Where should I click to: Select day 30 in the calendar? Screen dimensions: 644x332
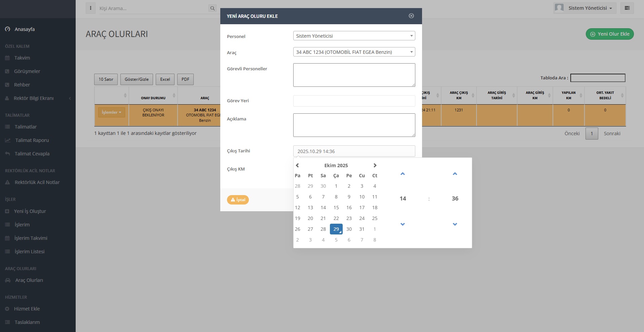coord(349,229)
